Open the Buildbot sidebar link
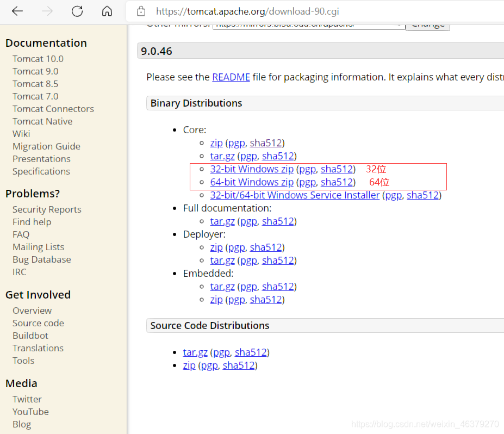The width and height of the screenshot is (504, 434). point(30,336)
